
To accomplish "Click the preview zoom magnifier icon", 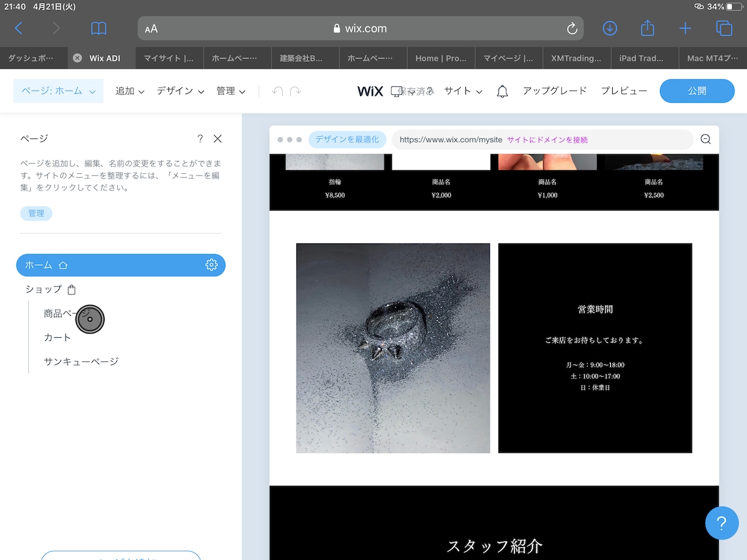I will point(705,140).
